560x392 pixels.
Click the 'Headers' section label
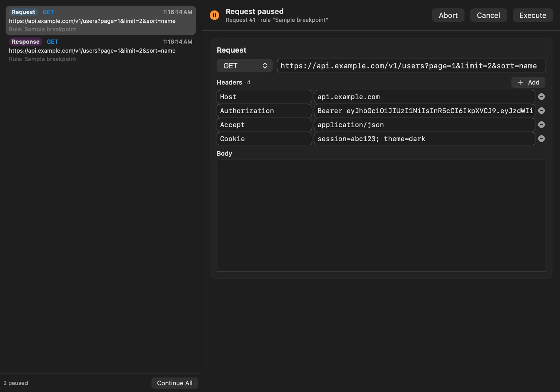[x=229, y=82]
